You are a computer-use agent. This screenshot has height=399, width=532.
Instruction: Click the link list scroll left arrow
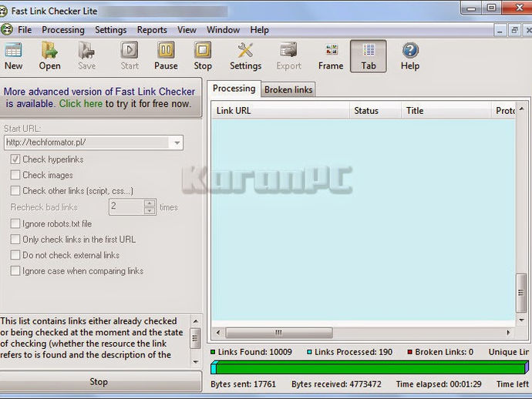218,333
